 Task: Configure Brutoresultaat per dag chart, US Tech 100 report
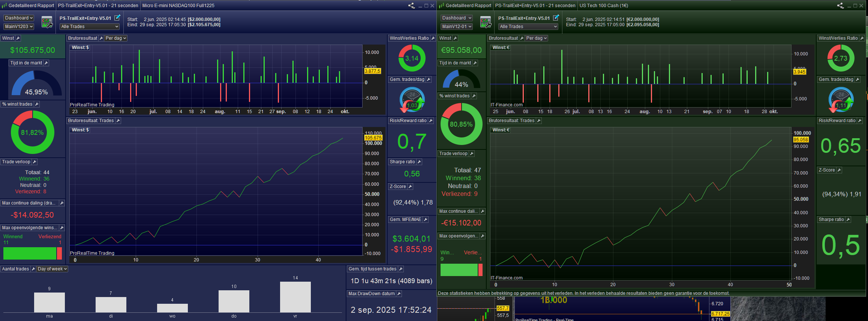(522, 38)
